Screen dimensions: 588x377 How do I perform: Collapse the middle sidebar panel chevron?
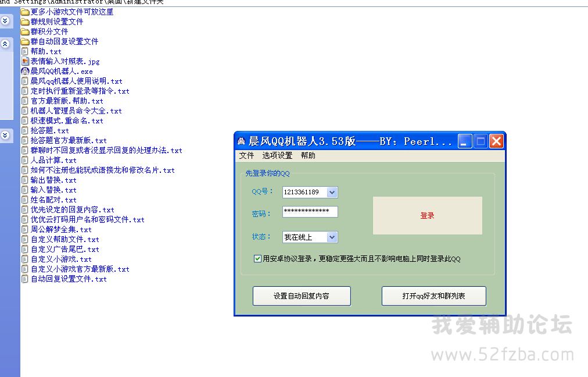coord(5,44)
